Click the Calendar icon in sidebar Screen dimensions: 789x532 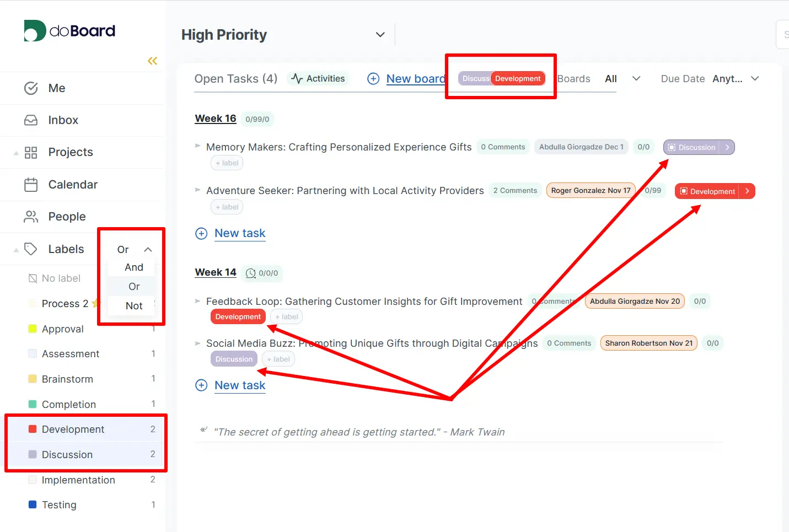(x=31, y=185)
